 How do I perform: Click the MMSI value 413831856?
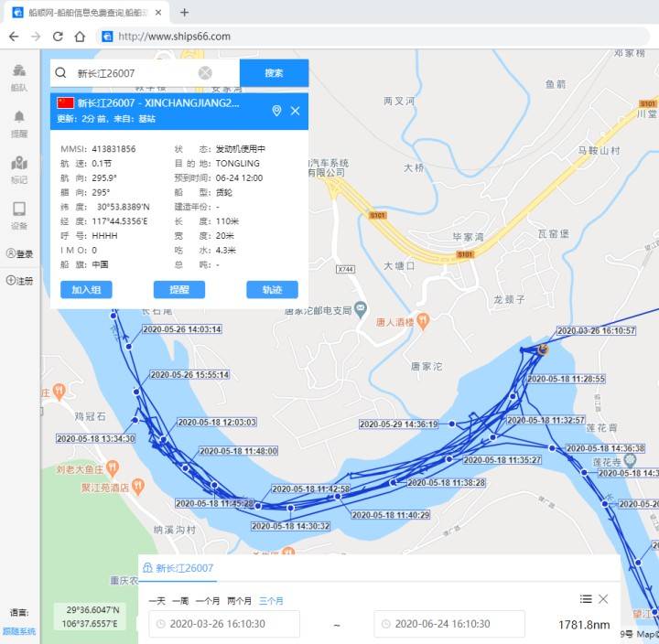tap(113, 149)
